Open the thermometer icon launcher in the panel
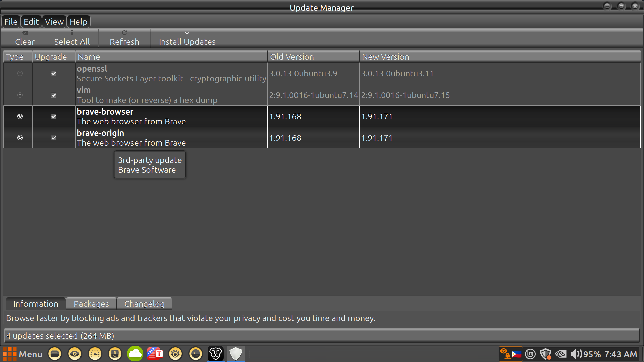Screen dimensions: 644x362 (x=115, y=354)
